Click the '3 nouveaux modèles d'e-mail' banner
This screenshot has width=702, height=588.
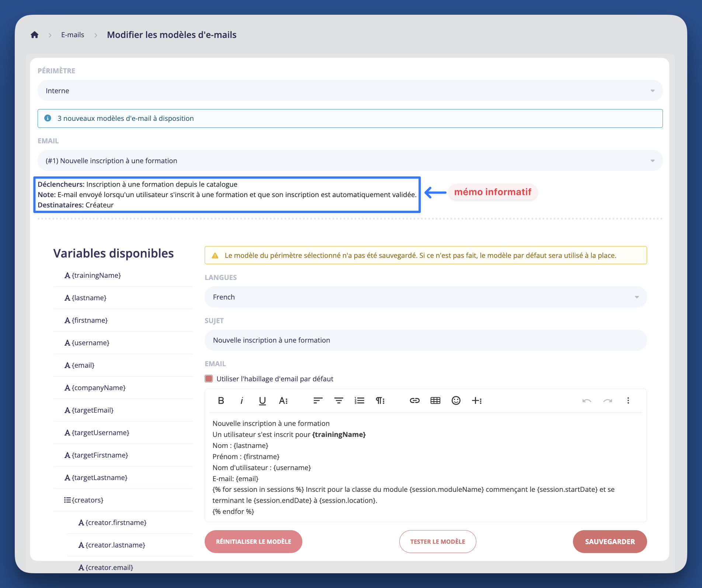(x=350, y=118)
